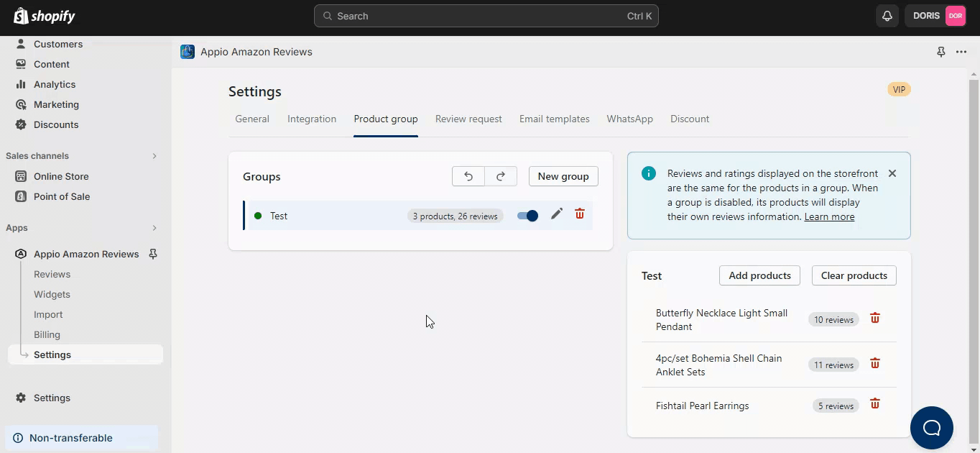
Task: Switch to the Review request tab
Action: (468, 119)
